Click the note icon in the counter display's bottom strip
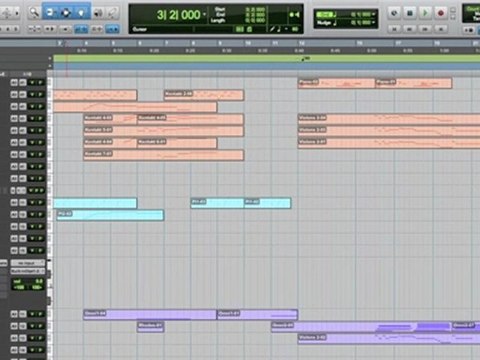The height and width of the screenshot is (360, 480). (x=279, y=29)
